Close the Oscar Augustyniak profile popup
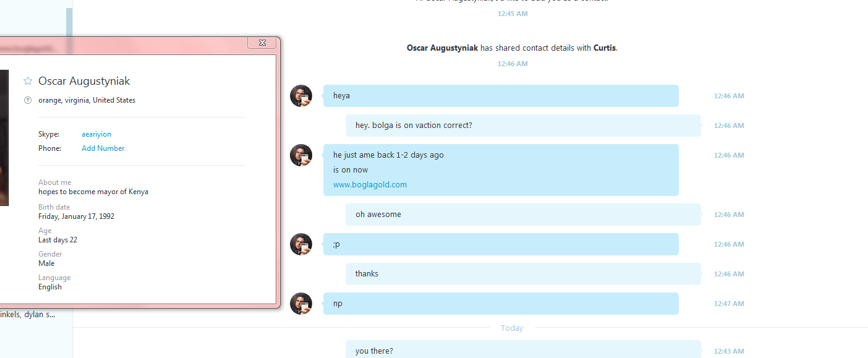 tap(262, 43)
